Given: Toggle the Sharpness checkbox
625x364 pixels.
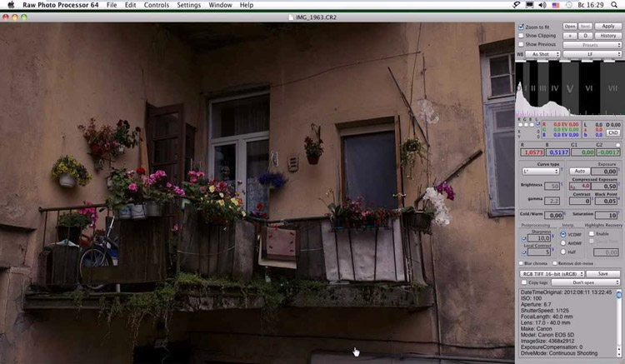Looking at the screenshot, I should tap(524, 239).
